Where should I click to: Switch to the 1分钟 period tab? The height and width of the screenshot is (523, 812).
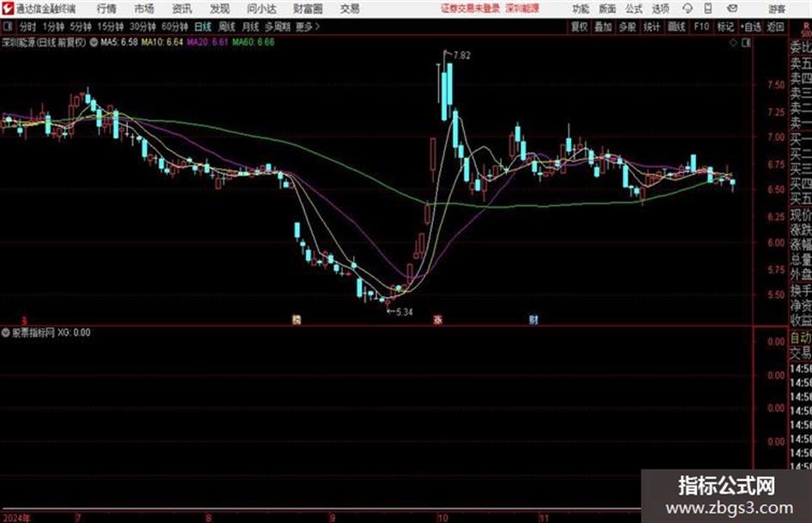[x=52, y=27]
